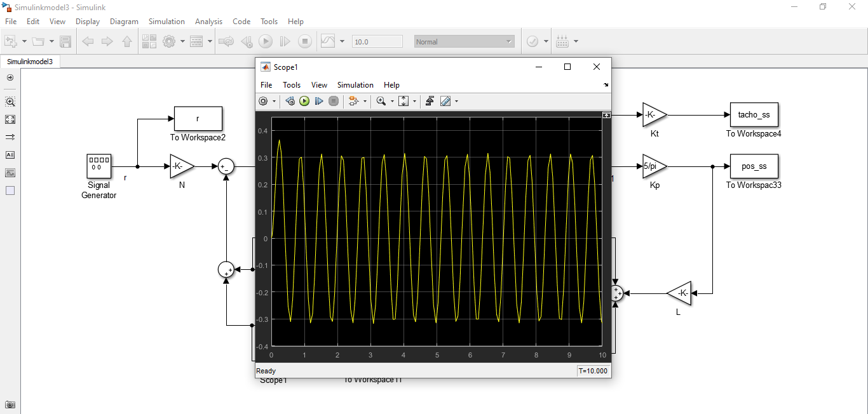Open the Scope1 View menu
This screenshot has width=868, height=414.
click(319, 85)
